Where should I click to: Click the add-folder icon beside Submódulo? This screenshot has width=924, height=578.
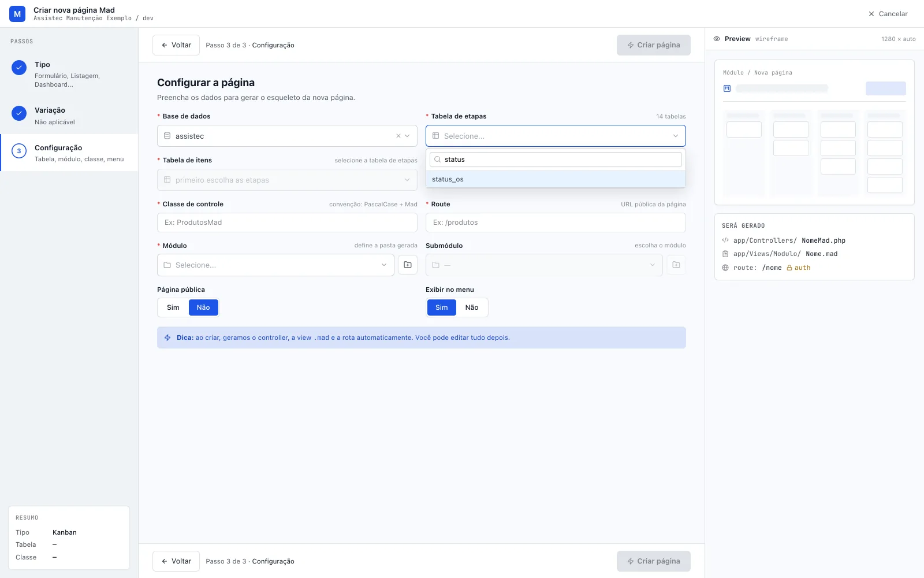(676, 265)
